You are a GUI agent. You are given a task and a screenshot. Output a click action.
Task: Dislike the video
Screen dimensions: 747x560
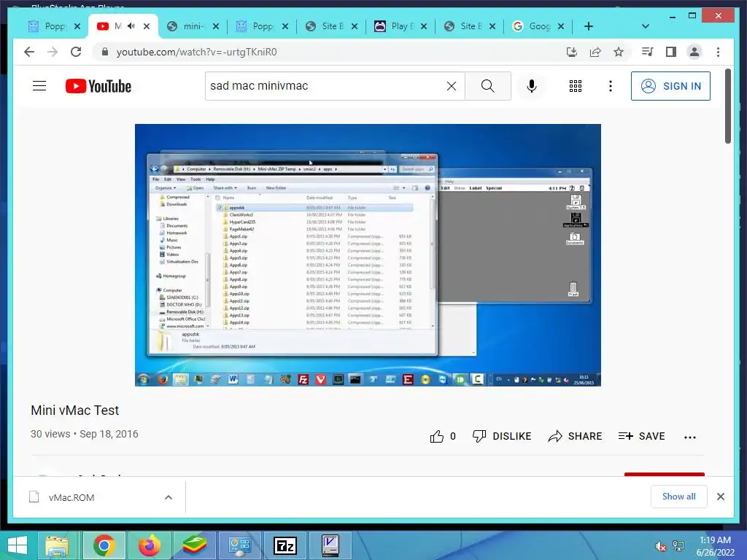click(502, 436)
